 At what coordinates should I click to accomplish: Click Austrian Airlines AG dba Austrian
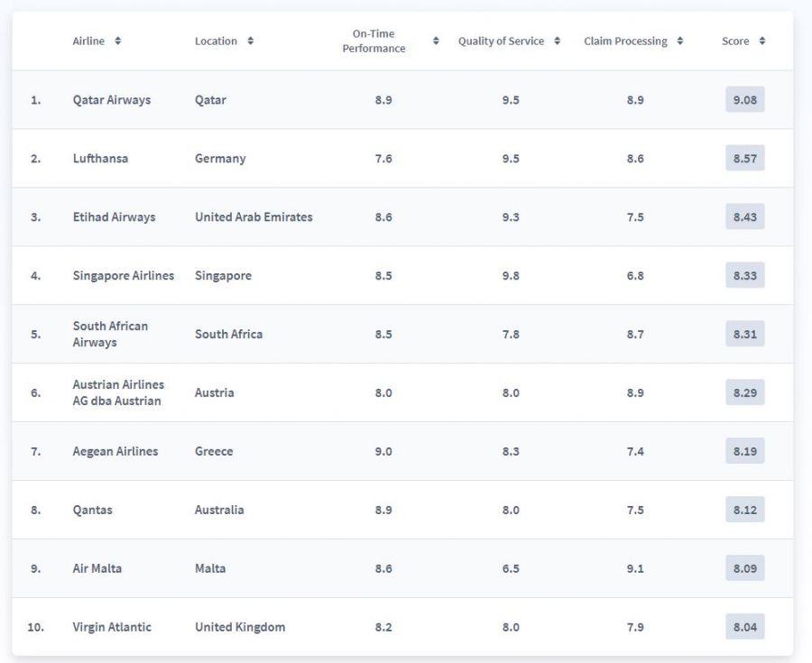pos(118,392)
